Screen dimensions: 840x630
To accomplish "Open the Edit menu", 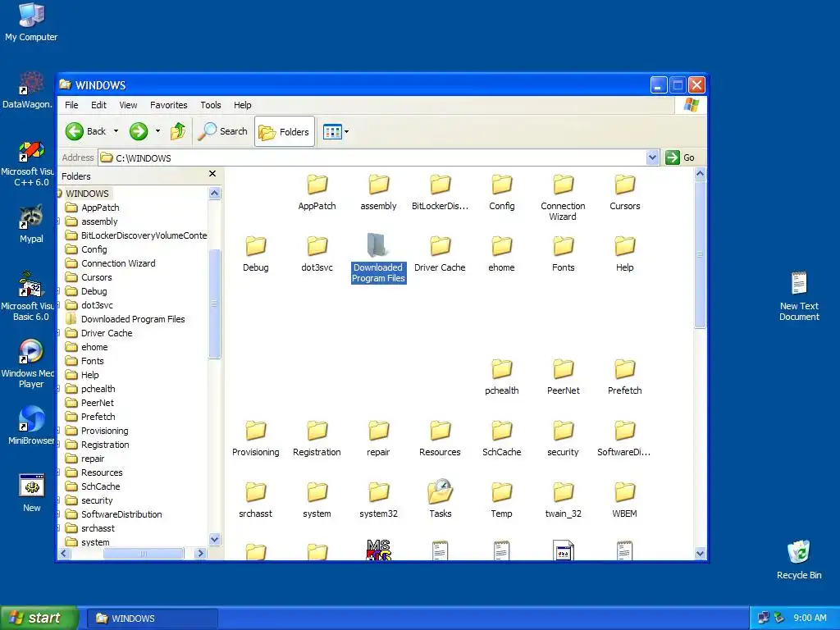I will pyautogui.click(x=98, y=105).
